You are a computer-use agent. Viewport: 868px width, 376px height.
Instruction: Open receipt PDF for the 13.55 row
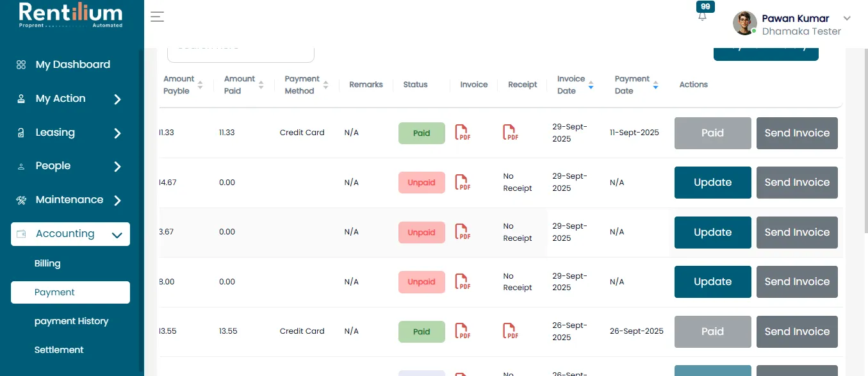pos(511,331)
